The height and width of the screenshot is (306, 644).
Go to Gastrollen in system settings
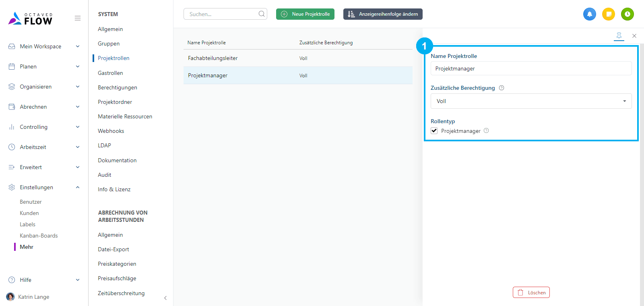coord(110,73)
